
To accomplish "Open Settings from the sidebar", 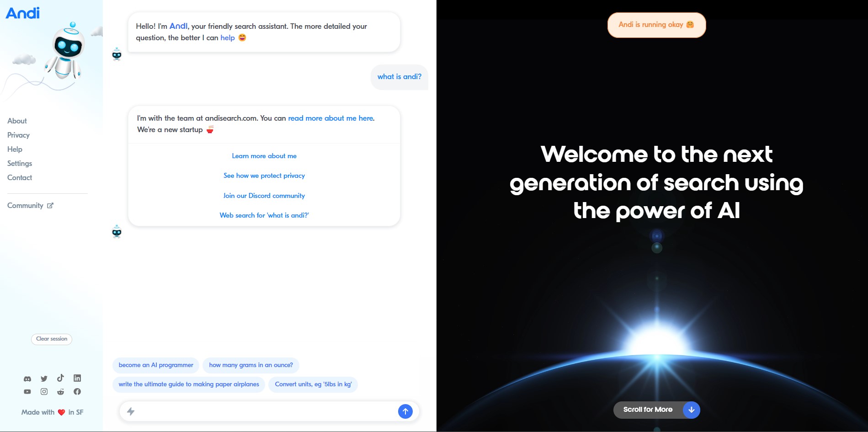I will point(20,163).
